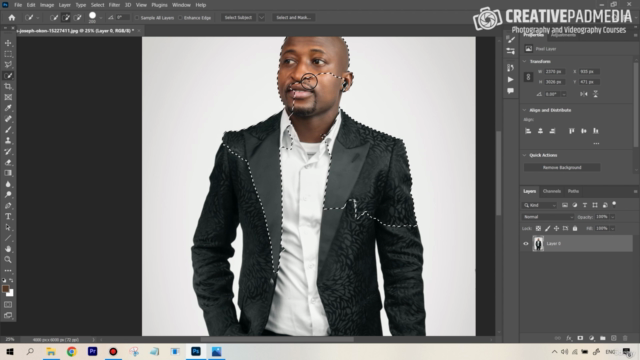Collapse the Transform section
640x360 pixels.
click(x=524, y=61)
